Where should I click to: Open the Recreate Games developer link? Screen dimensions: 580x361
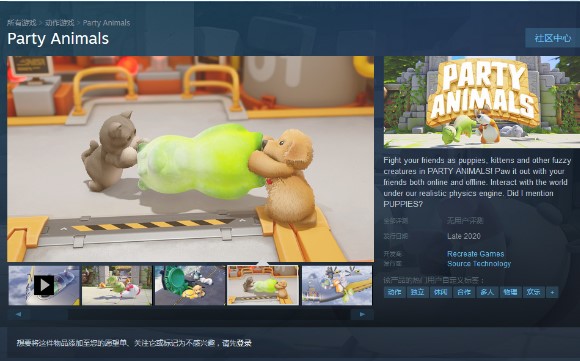(475, 254)
